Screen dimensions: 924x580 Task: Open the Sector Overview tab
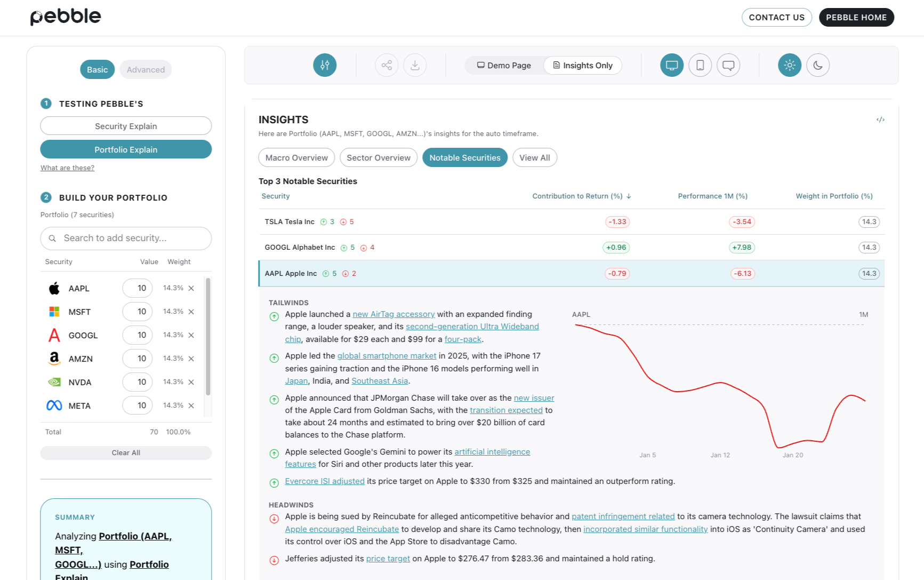pos(379,157)
